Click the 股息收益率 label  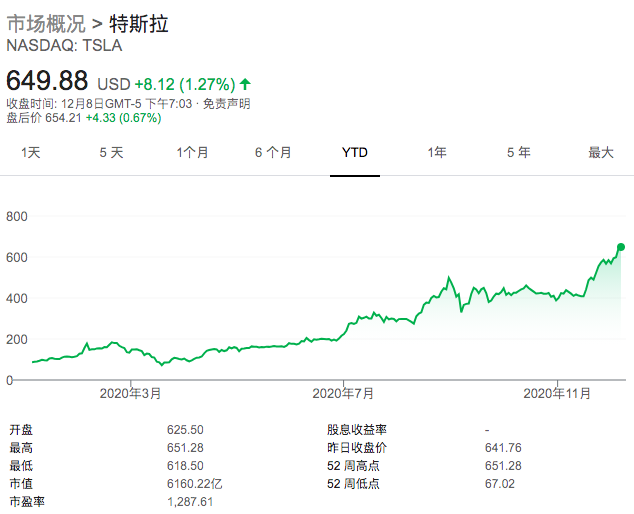pos(357,429)
